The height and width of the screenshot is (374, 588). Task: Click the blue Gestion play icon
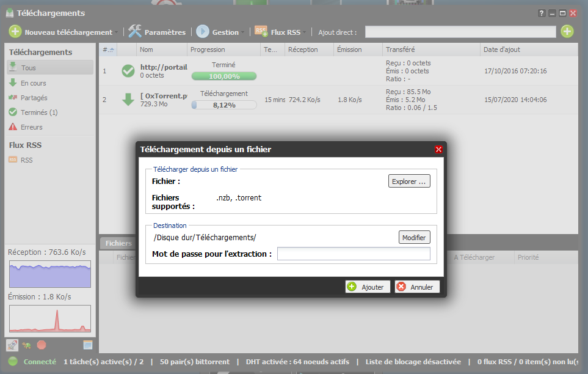point(203,32)
